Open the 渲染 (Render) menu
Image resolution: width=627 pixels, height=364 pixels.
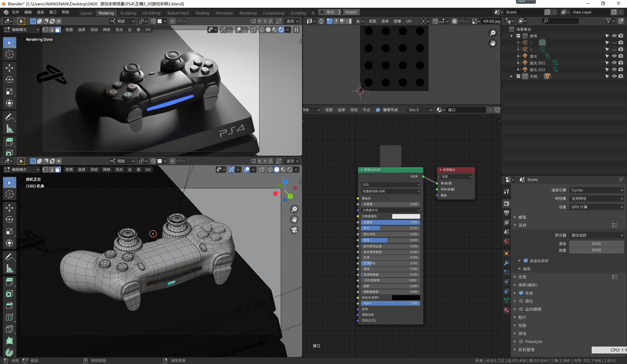click(x=40, y=12)
